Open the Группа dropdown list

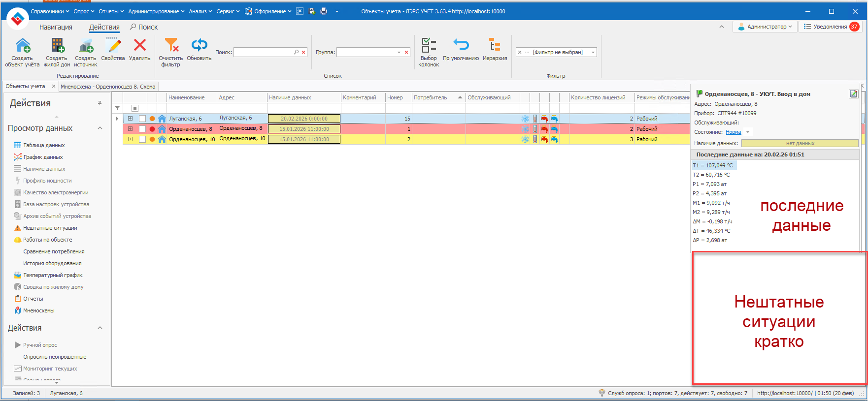pyautogui.click(x=399, y=52)
